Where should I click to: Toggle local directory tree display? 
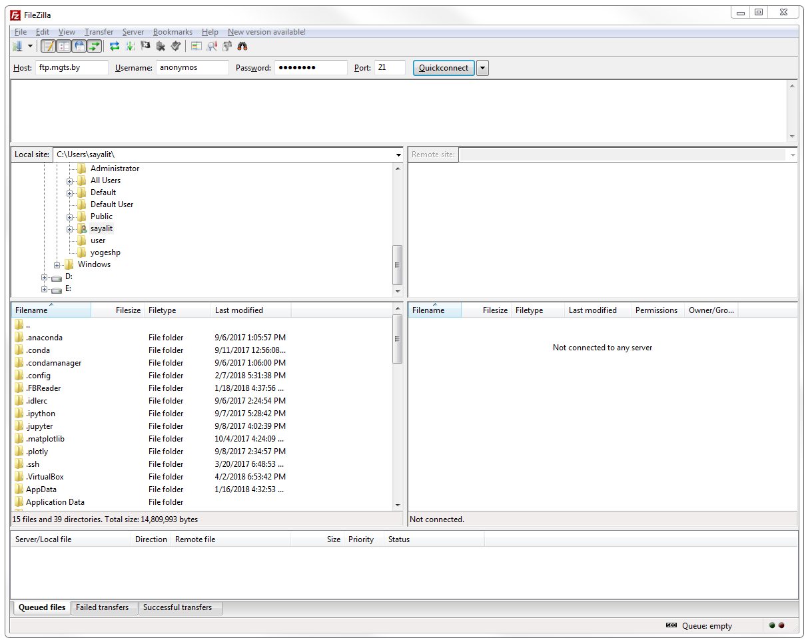point(63,47)
